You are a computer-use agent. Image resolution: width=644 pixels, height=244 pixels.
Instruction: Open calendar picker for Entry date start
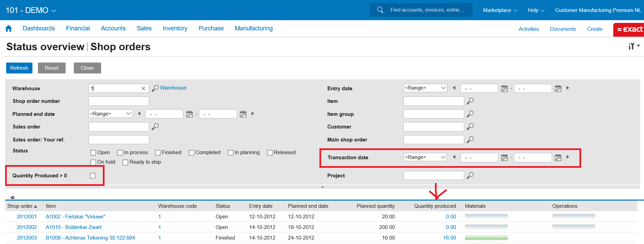(504, 89)
